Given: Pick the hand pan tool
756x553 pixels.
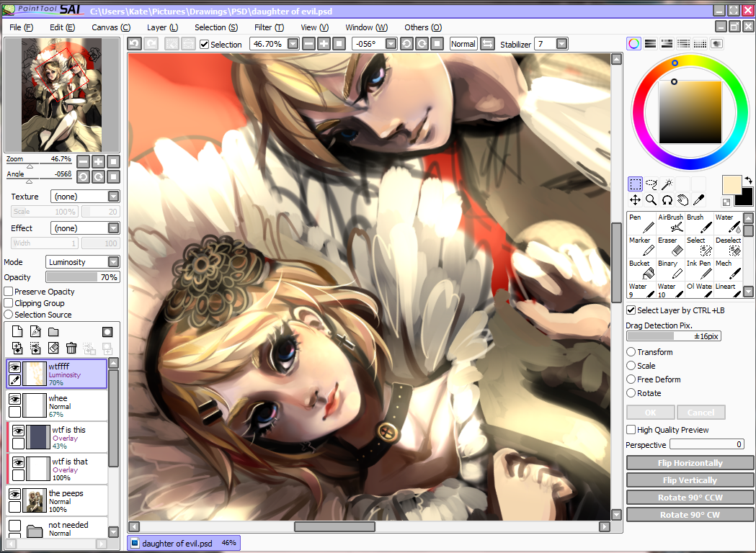Looking at the screenshot, I should (x=682, y=200).
